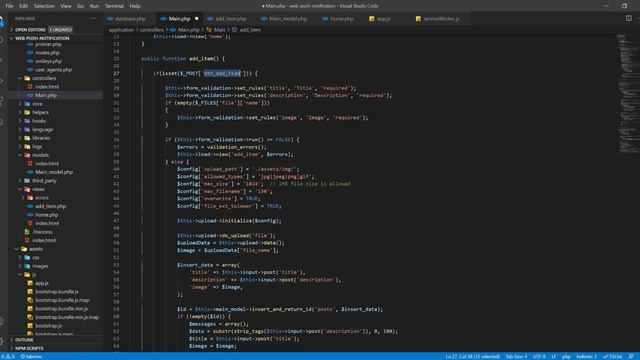
Task: Switch to the database.php tab
Action: [130, 19]
